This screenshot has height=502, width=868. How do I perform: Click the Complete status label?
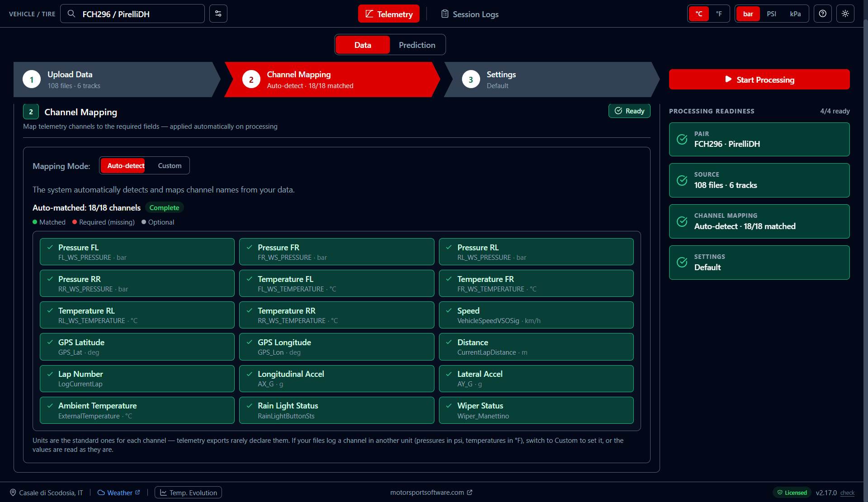[x=164, y=207]
